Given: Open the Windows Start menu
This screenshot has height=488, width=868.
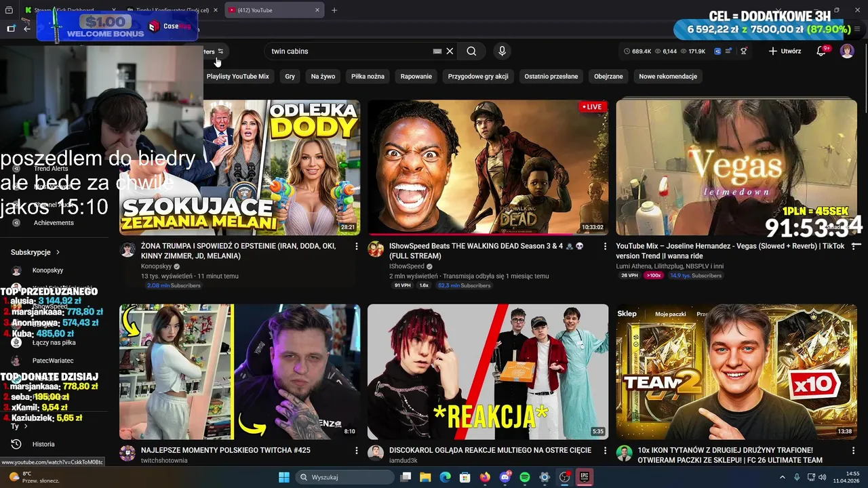Looking at the screenshot, I should [x=284, y=477].
